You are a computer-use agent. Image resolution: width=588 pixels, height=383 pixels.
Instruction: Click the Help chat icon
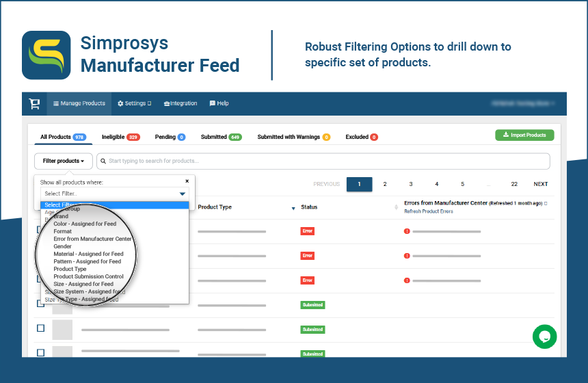212,103
